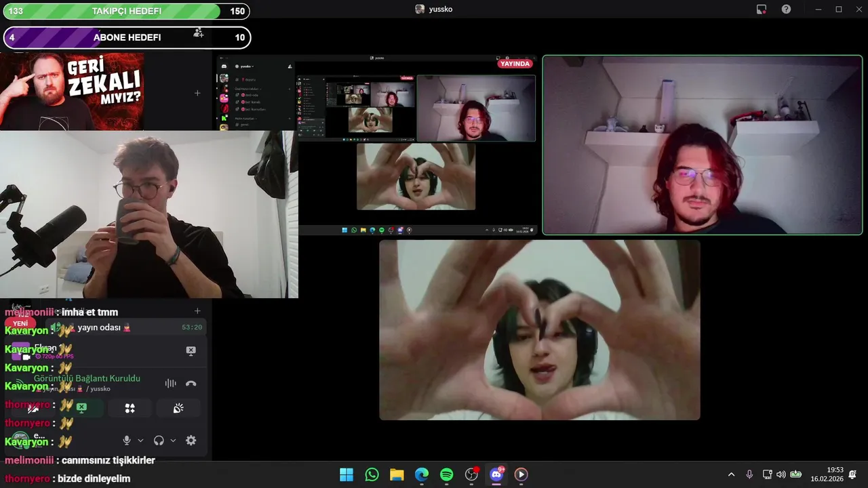Open Spotify from the taskbar
Image resolution: width=868 pixels, height=488 pixels.
446,474
